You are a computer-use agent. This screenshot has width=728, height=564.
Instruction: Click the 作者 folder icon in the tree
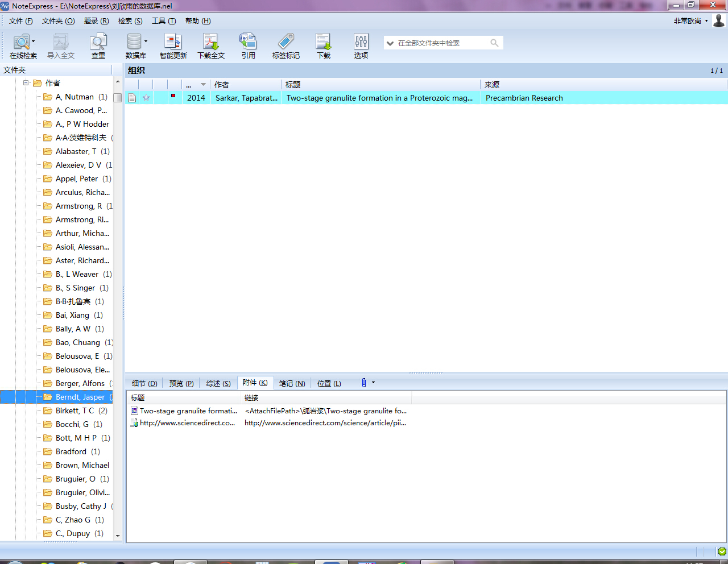[38, 83]
